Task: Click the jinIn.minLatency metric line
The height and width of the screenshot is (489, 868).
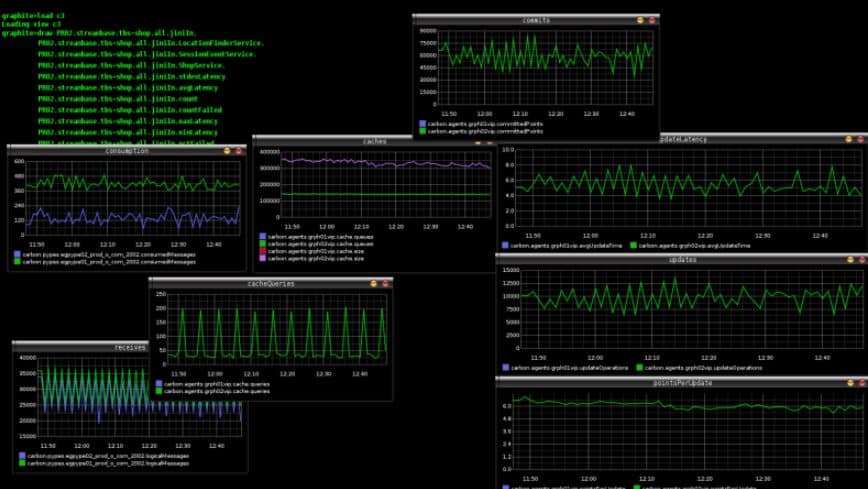Action: click(x=128, y=132)
